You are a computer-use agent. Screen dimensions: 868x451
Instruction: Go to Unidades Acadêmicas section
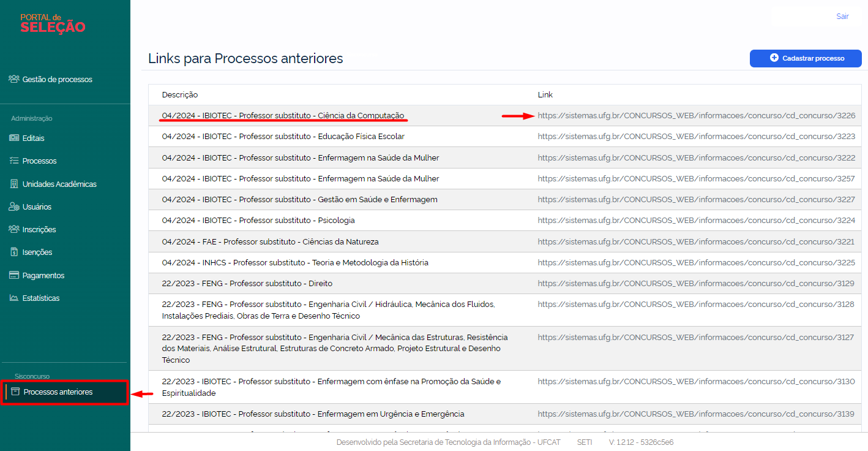pyautogui.click(x=59, y=184)
